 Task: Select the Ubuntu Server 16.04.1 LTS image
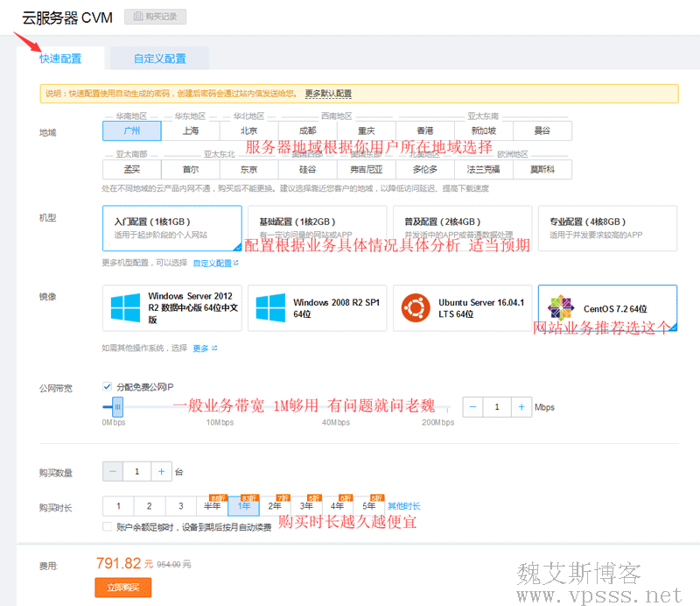point(462,307)
